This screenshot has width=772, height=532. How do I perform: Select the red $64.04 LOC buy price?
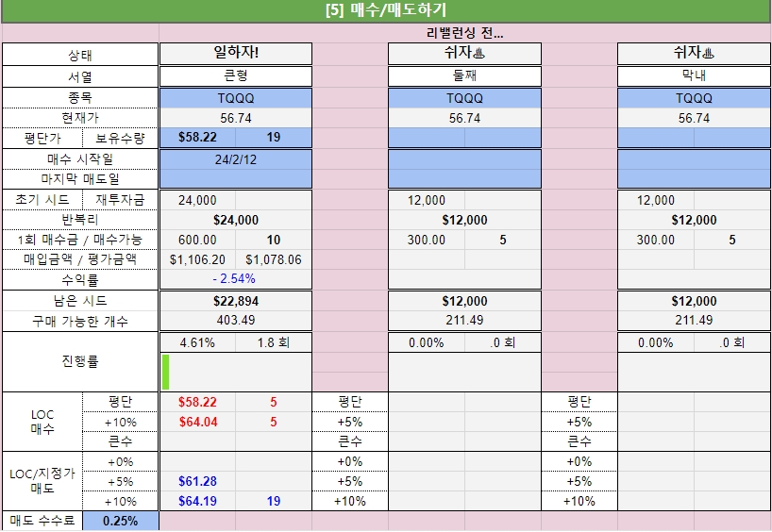click(x=197, y=422)
